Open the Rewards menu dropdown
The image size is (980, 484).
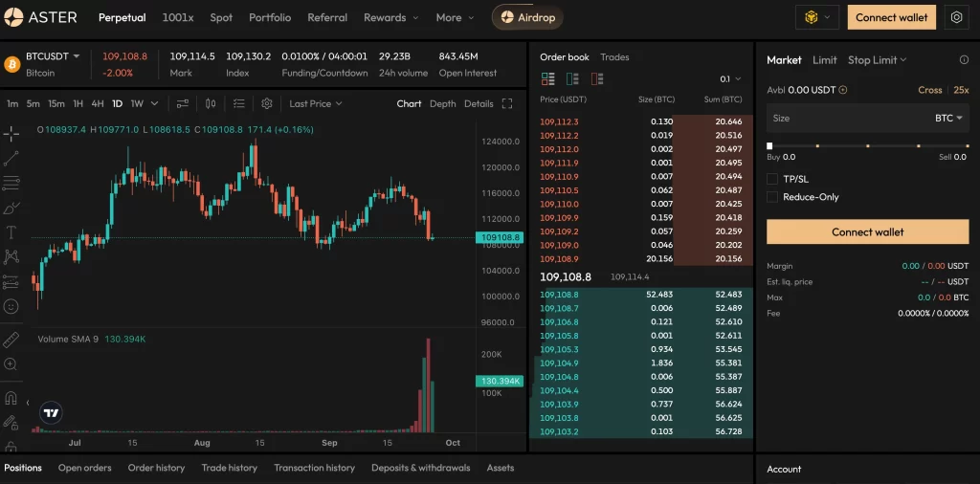(x=391, y=17)
